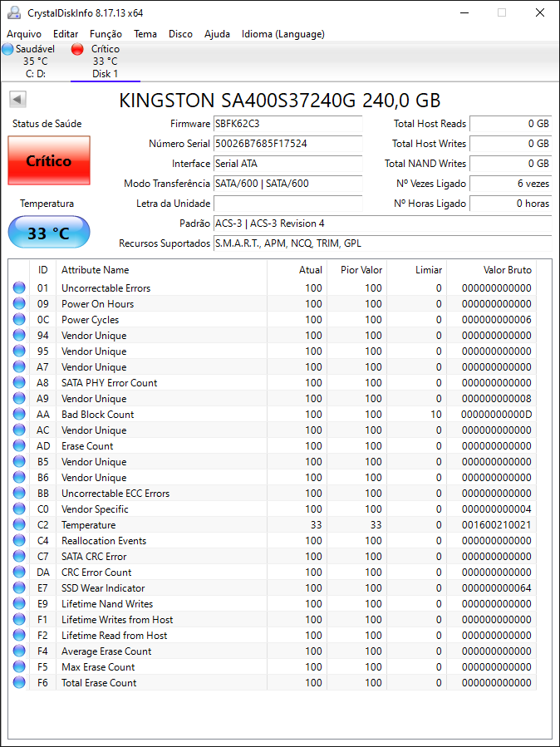Open the Idioma (Language) menu

point(282,34)
